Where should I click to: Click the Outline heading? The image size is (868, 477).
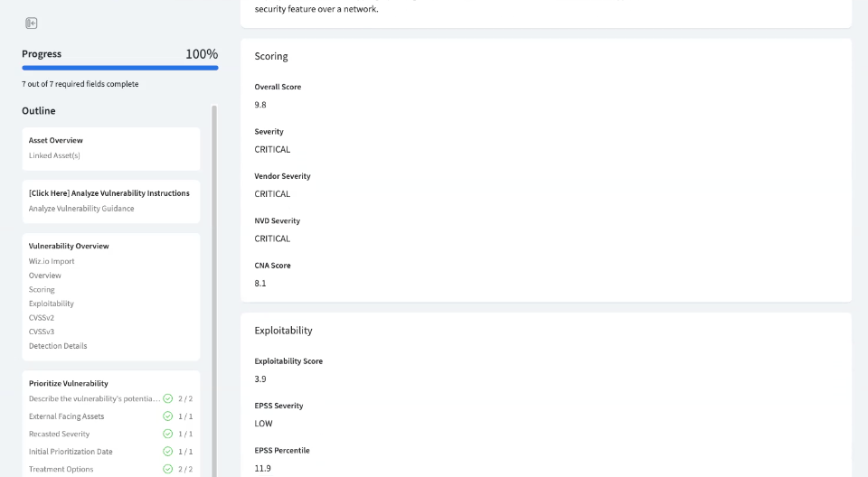[x=39, y=111]
